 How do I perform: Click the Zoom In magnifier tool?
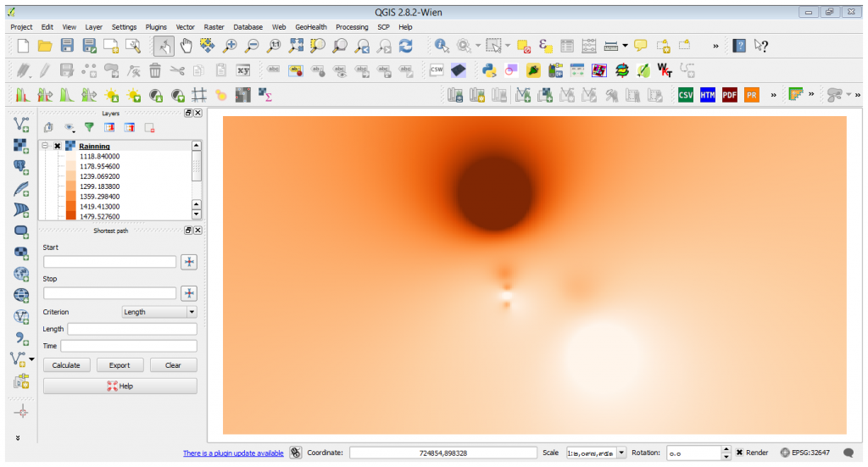[x=230, y=46]
